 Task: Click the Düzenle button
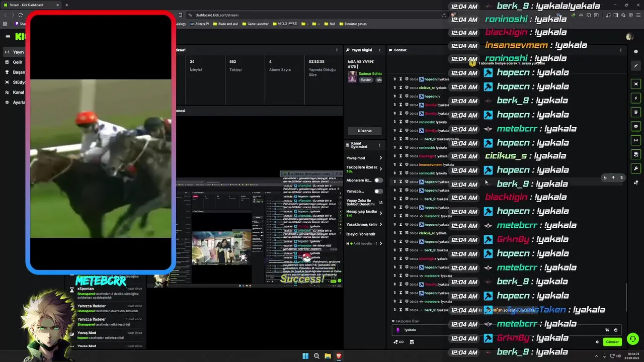(364, 131)
